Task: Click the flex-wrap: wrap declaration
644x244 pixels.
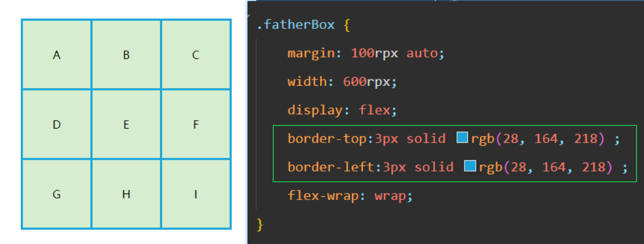Action: [350, 195]
